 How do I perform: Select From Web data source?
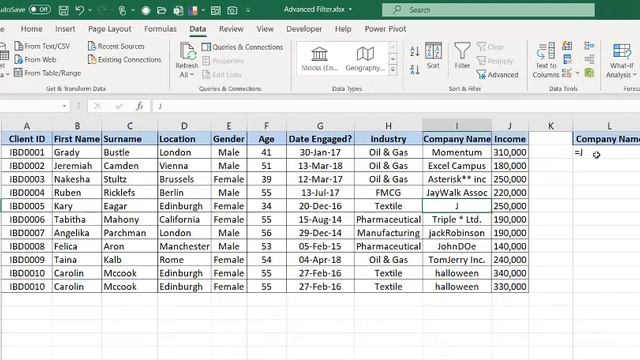[35, 60]
